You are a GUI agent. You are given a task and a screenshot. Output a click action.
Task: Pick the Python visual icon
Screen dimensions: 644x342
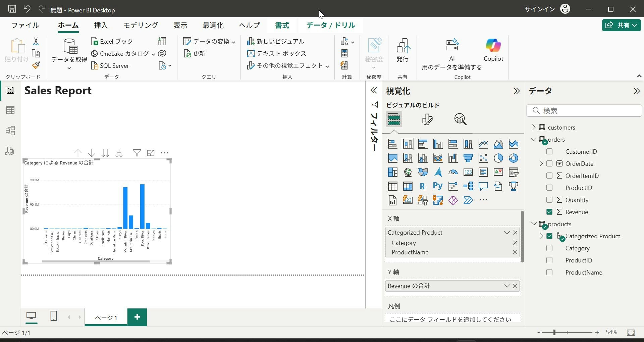[x=438, y=186]
